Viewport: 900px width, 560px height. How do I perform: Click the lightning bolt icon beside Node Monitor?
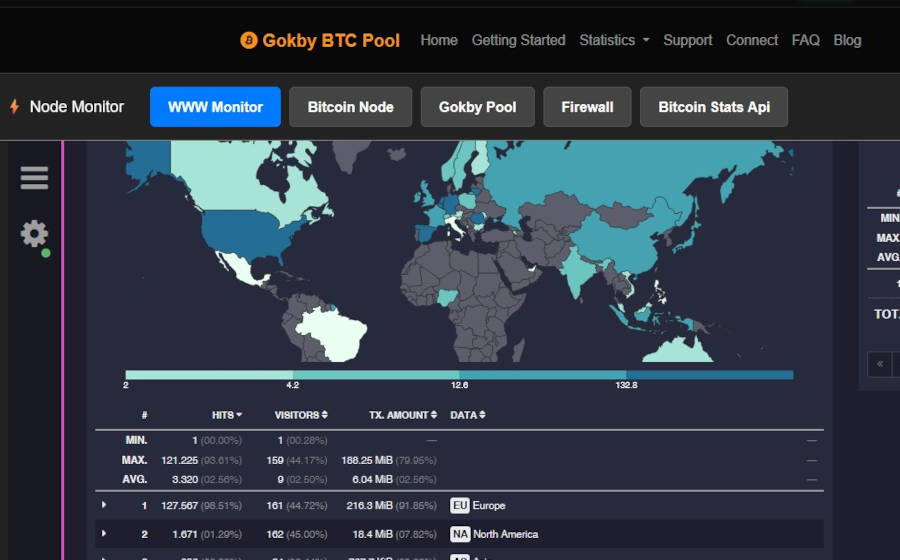tap(14, 107)
